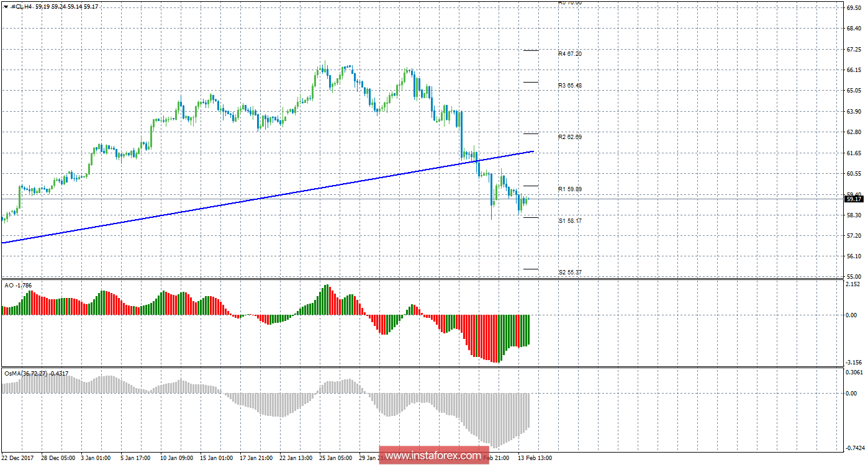Click the 5 Jan 17:00 time label
Image resolution: width=868 pixels, height=465 pixels.
(135, 458)
